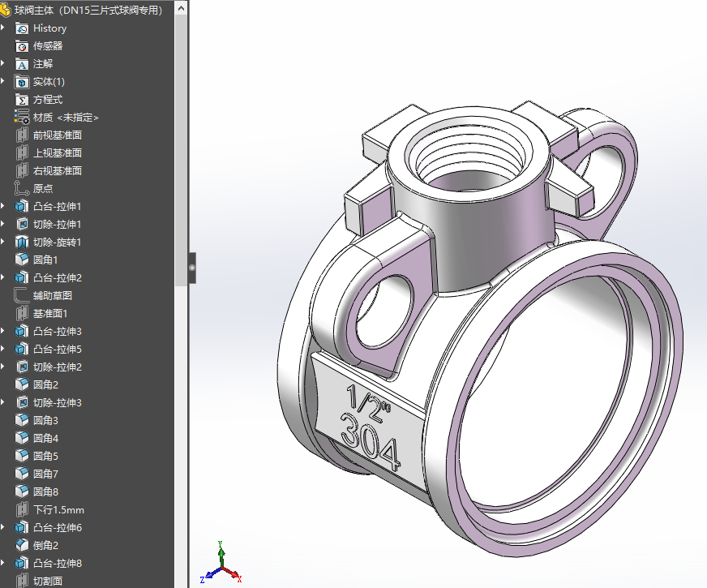Click the 辅助草图 sketch icon

22,296
